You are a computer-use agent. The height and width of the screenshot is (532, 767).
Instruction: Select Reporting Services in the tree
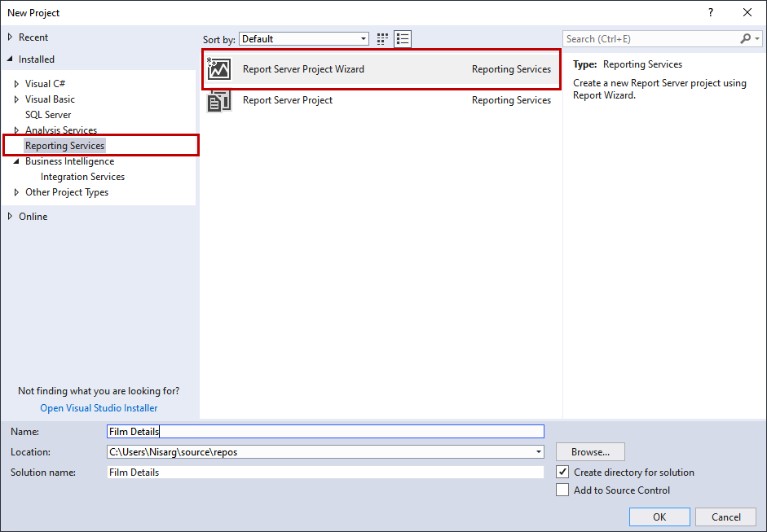point(64,146)
